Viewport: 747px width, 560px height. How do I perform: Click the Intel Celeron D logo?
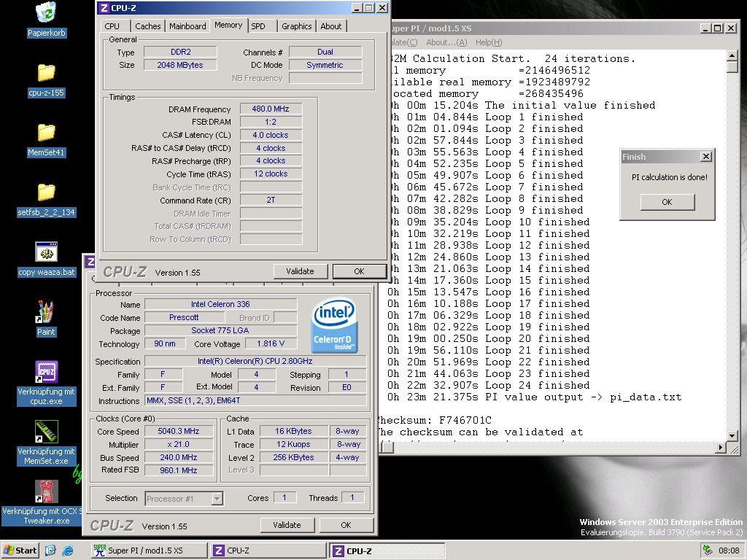point(334,326)
